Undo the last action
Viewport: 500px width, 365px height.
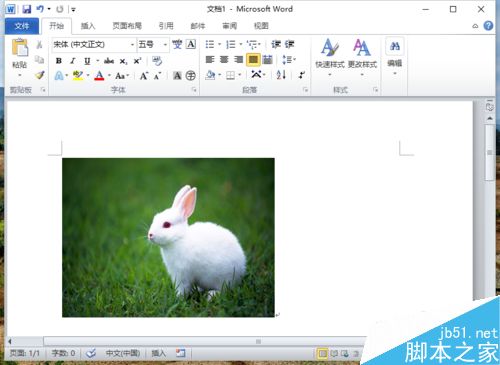(40, 9)
